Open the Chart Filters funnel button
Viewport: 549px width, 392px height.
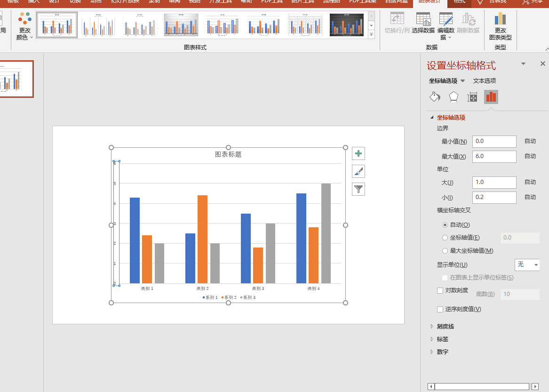[358, 189]
